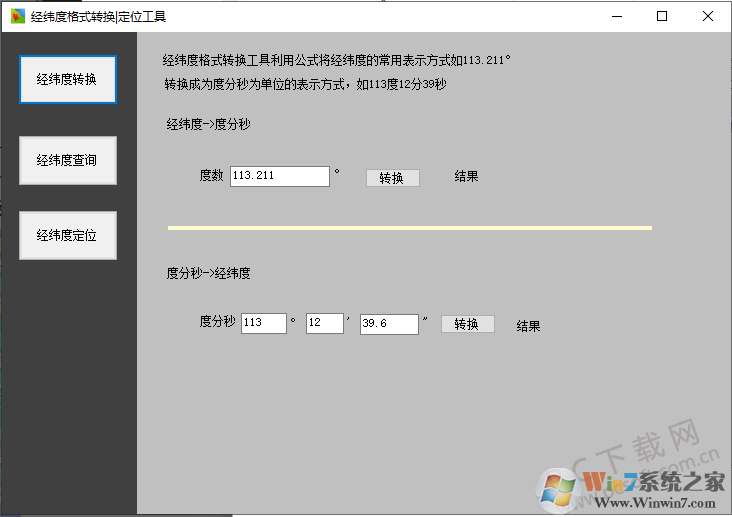
Task: Select the 经纬度转换 sidebar button
Action: coord(68,79)
